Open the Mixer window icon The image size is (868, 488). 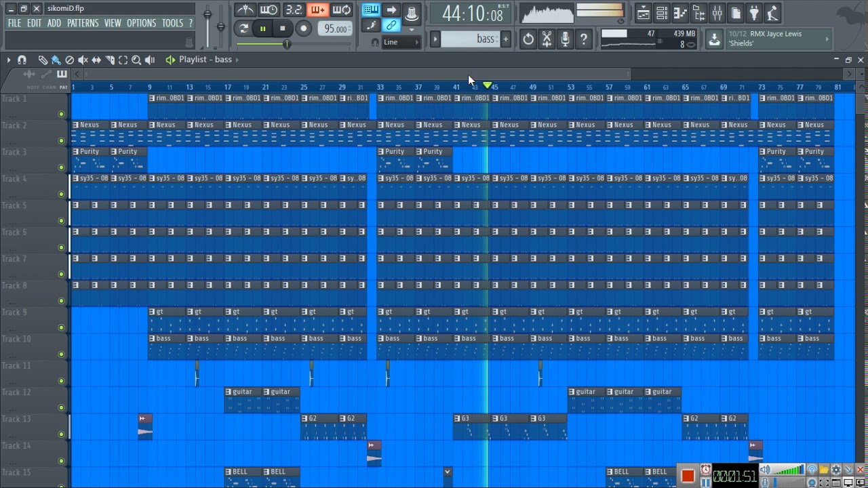[x=717, y=13]
